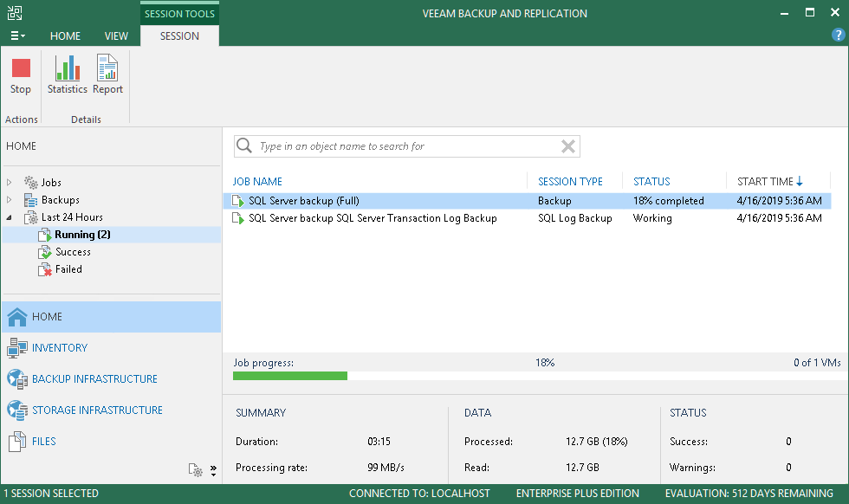Select Last 24 Hours node
The height and width of the screenshot is (504, 849).
coord(72,217)
